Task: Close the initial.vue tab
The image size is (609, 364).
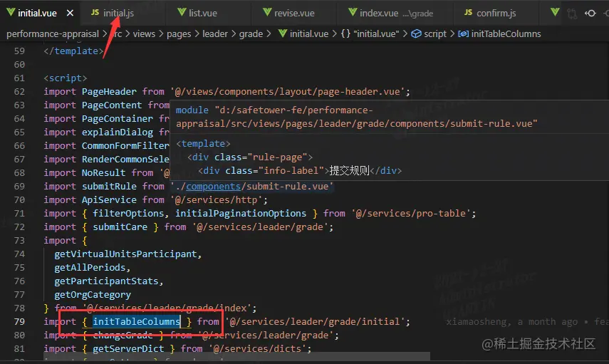Action: [x=70, y=14]
